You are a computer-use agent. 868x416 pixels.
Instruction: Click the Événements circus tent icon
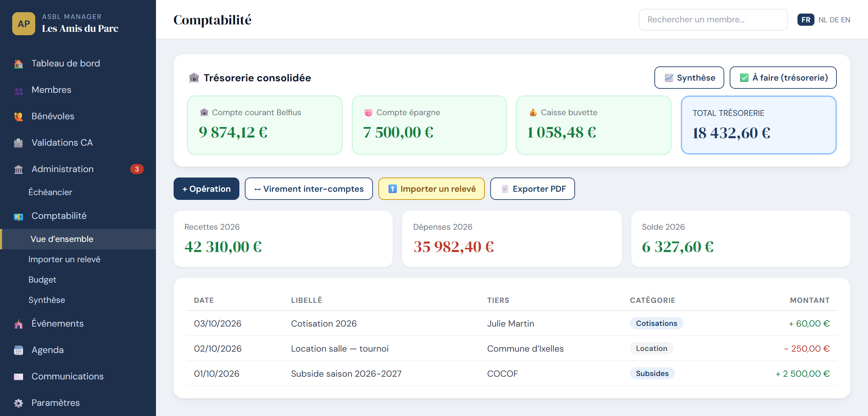click(19, 324)
